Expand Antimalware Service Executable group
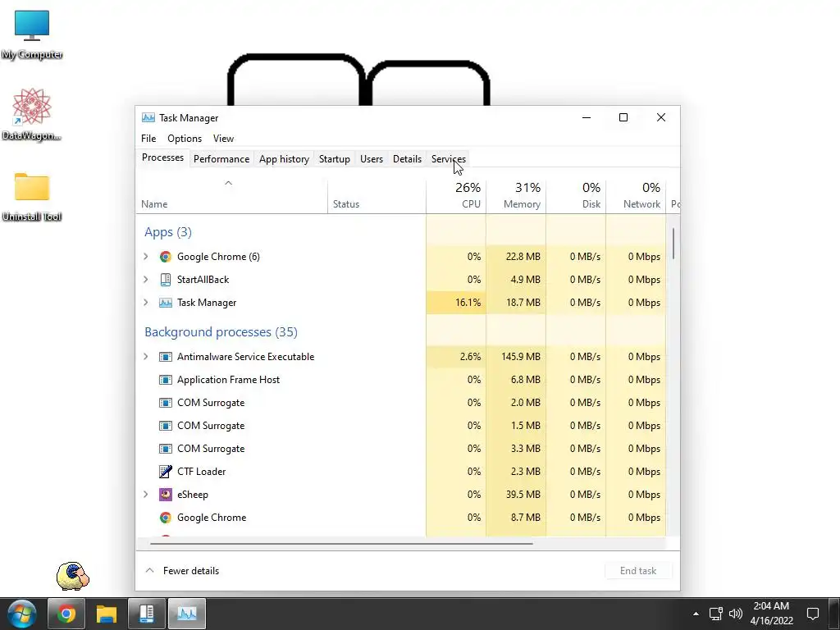This screenshot has width=840, height=630. click(146, 357)
